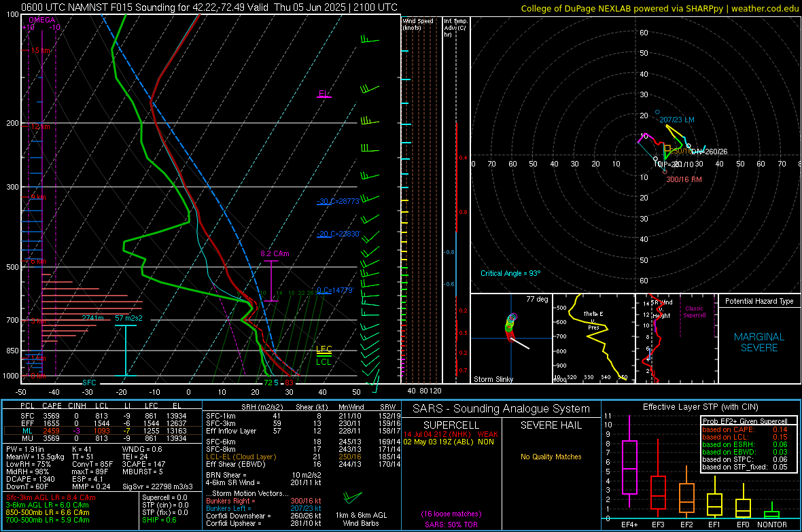This screenshot has width=802, height=532.
Task: Select the 8.2 C/km lapse rate label
Action: (275, 253)
